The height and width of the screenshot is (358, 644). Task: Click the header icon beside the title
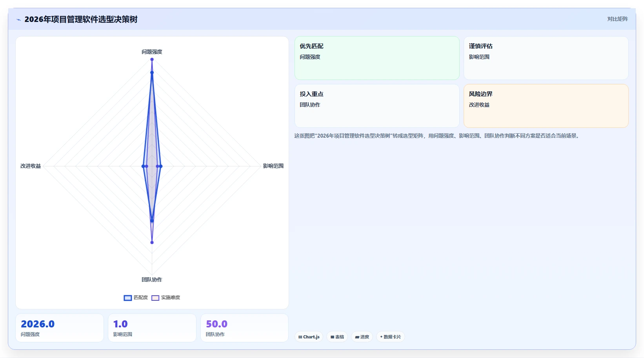(x=18, y=20)
